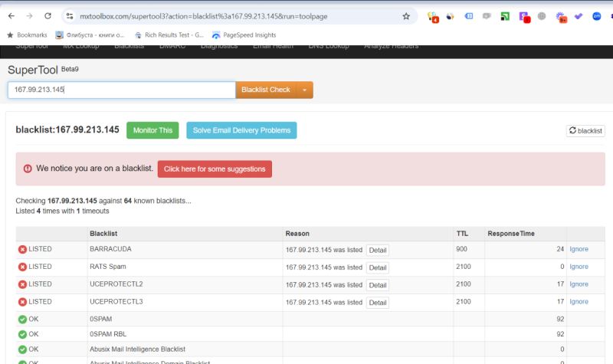Open Detail for RATS Spam listing
613x364 pixels.
coord(378,267)
